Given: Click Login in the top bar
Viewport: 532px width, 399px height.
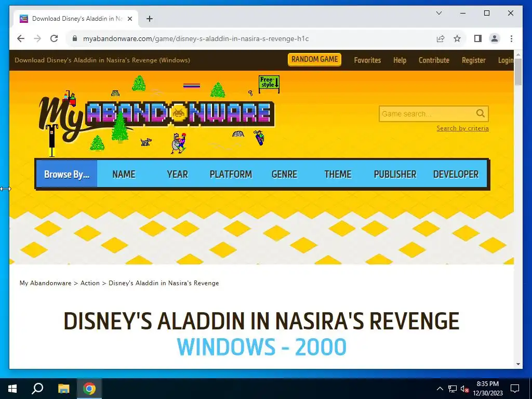Looking at the screenshot, I should [x=506, y=60].
